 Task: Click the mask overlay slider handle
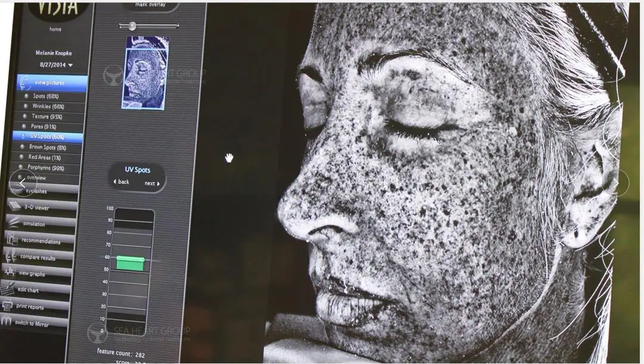pos(132,26)
